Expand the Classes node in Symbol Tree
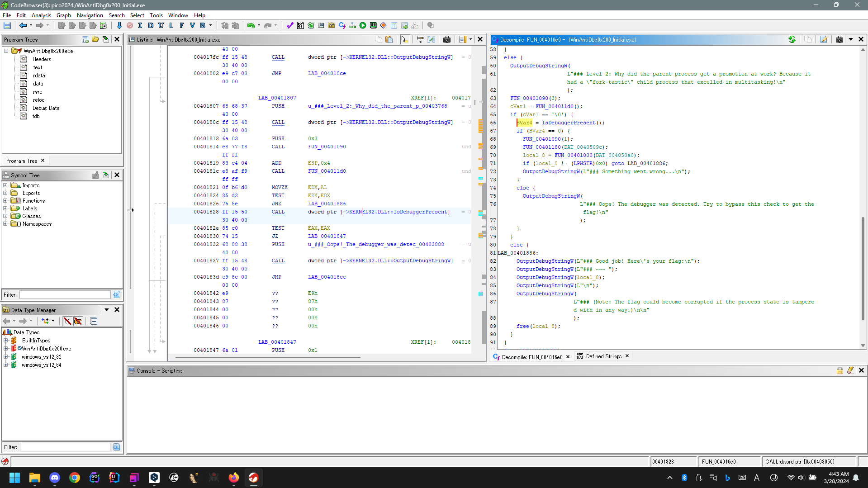This screenshot has width=868, height=488. pyautogui.click(x=5, y=216)
